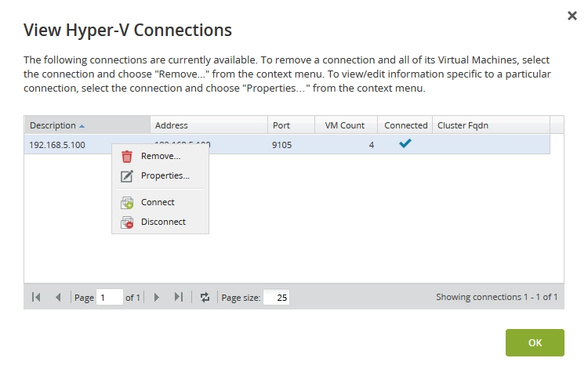Sort by the Description column header
588x376 pixels.
point(87,125)
